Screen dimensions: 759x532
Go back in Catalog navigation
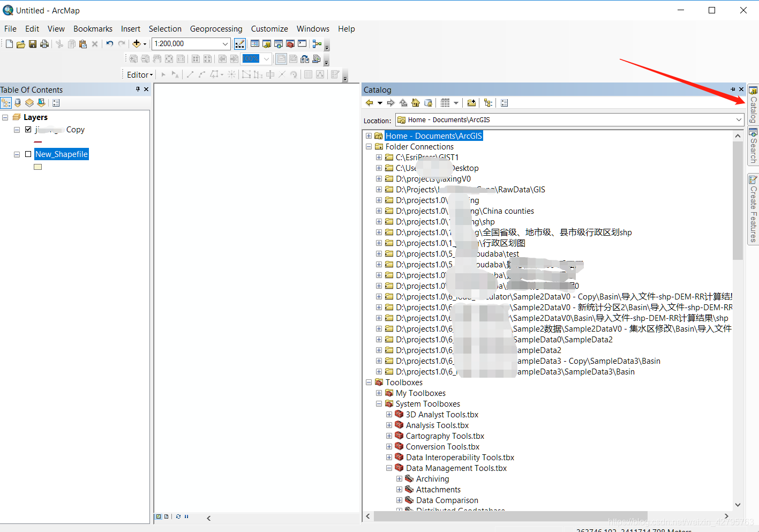(370, 103)
